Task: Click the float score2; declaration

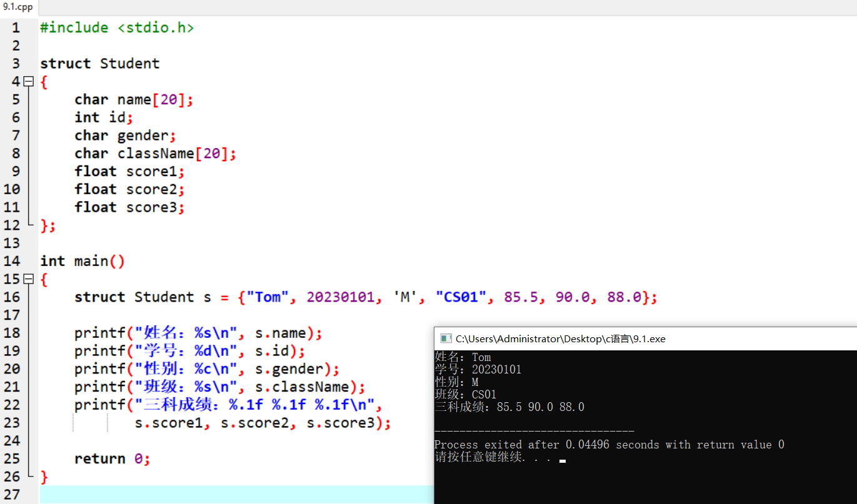Action: pyautogui.click(x=130, y=189)
